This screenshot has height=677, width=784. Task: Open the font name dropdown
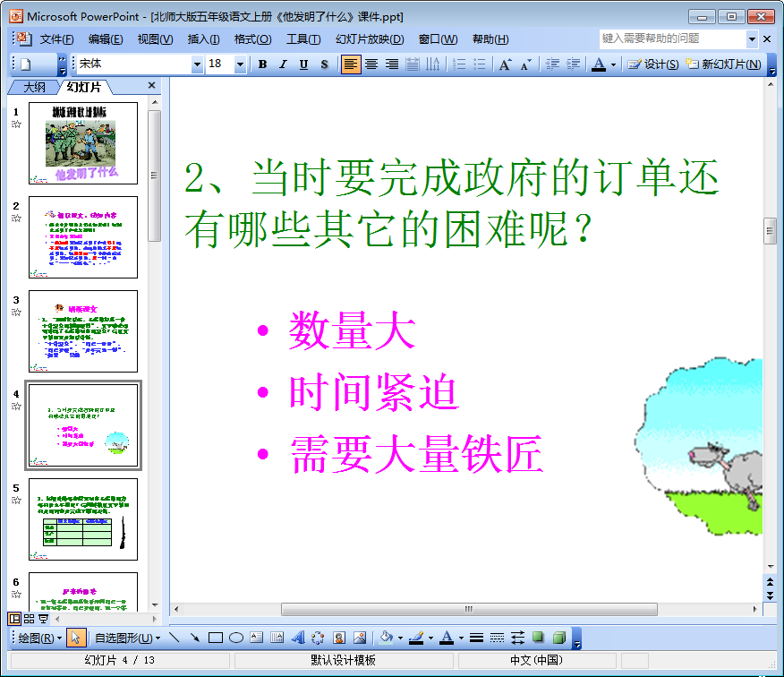198,64
